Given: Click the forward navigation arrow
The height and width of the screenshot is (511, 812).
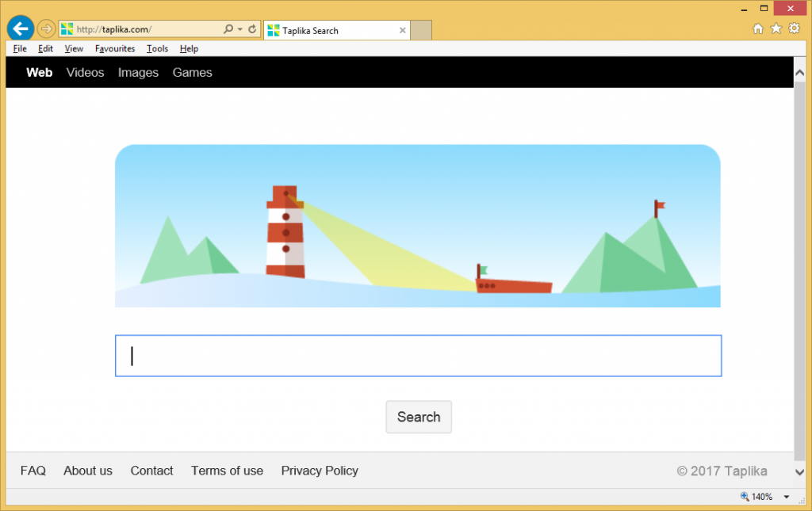Looking at the screenshot, I should [46, 29].
